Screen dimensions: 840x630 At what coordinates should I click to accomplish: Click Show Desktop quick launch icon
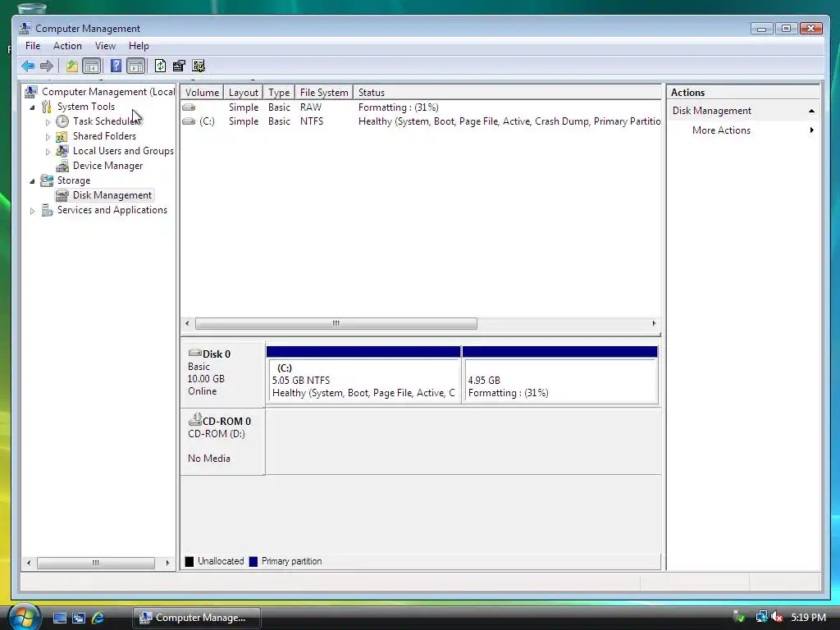pyautogui.click(x=59, y=618)
